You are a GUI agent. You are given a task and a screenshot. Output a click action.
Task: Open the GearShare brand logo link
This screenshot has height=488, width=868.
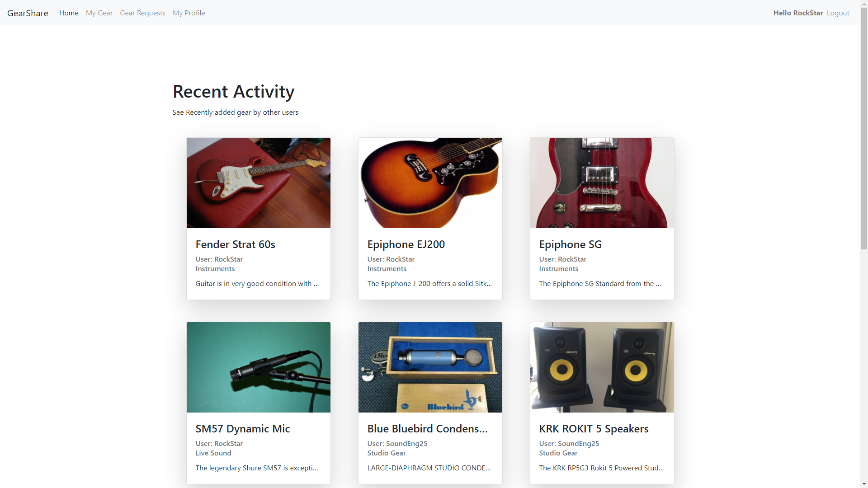28,13
